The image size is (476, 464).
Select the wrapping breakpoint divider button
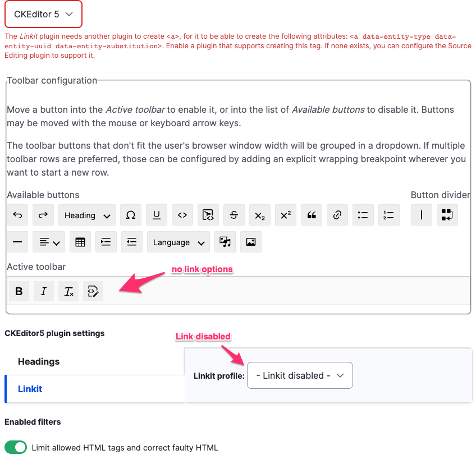(447, 215)
